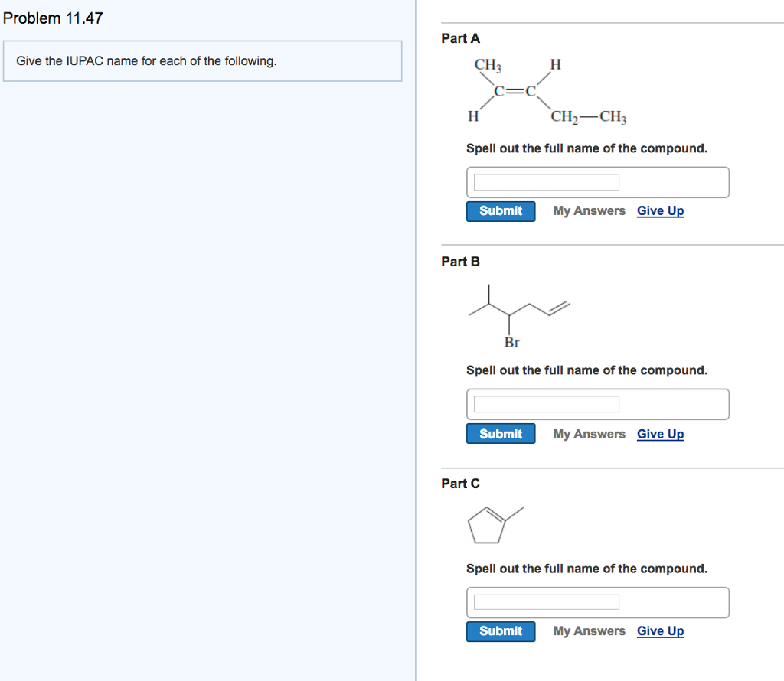Submit the Part A answer
The width and height of the screenshot is (784, 681).
tap(501, 211)
